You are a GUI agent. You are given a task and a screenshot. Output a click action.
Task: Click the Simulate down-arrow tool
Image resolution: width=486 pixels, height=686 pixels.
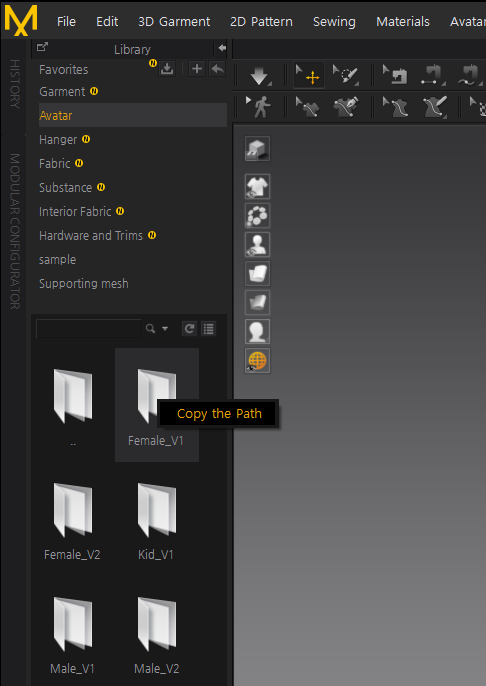pos(259,76)
